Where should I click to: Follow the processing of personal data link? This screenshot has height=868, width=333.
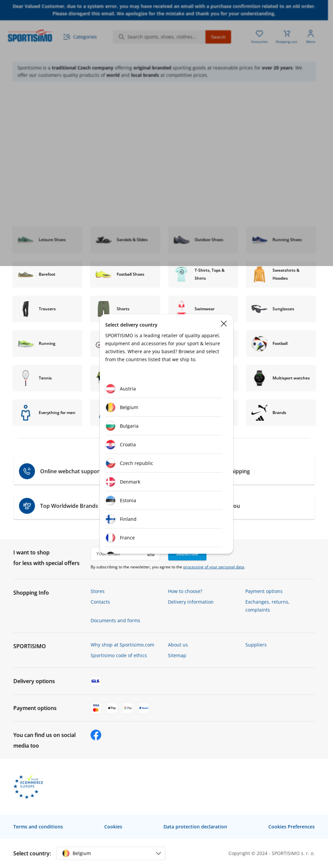click(x=214, y=567)
